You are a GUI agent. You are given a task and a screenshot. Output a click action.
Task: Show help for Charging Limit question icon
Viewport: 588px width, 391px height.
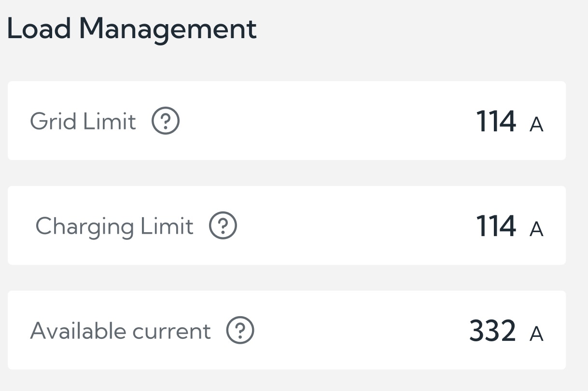click(223, 225)
